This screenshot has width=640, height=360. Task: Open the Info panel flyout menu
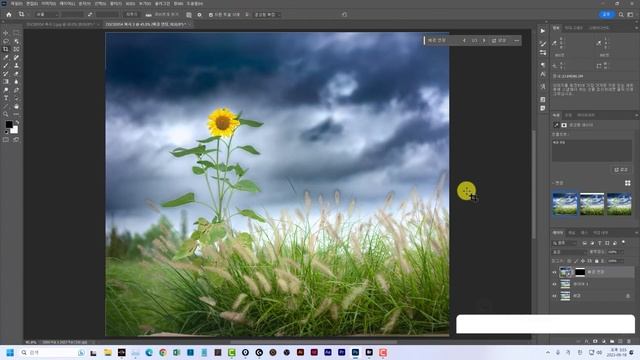(636, 28)
